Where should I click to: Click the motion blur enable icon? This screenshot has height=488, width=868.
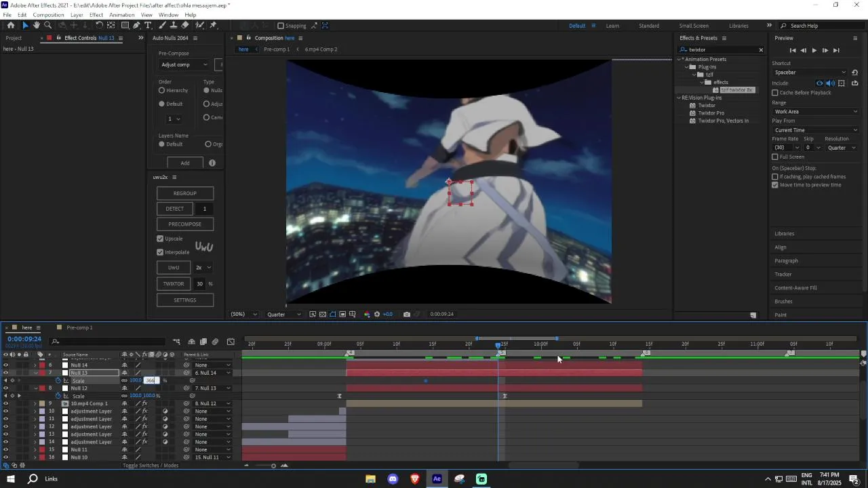(215, 342)
